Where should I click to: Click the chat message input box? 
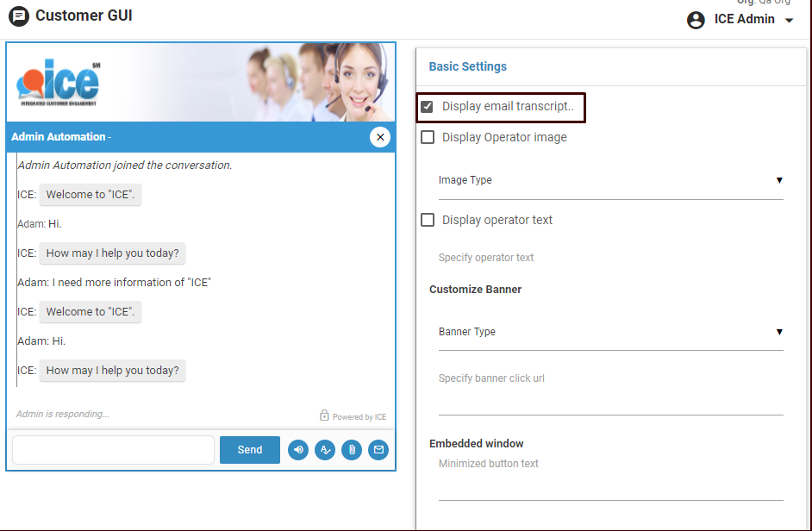click(x=113, y=450)
